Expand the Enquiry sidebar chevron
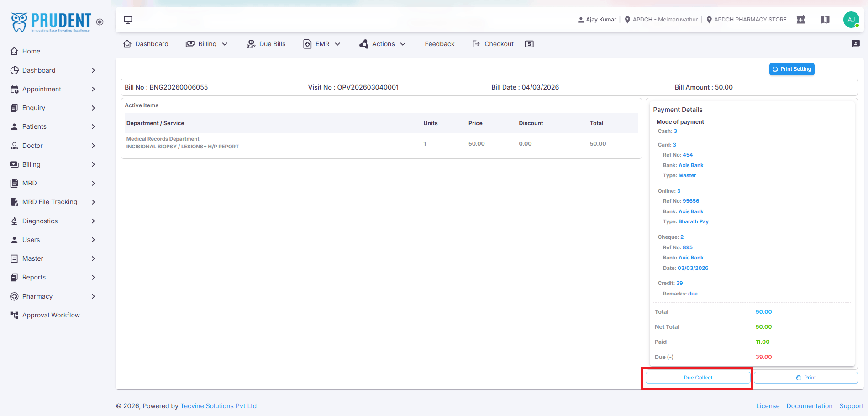This screenshot has height=416, width=868. click(93, 108)
